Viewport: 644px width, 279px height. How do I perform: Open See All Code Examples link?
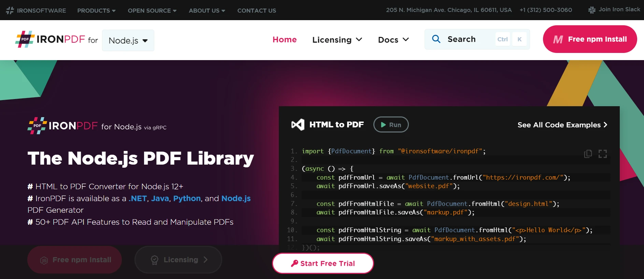point(562,125)
